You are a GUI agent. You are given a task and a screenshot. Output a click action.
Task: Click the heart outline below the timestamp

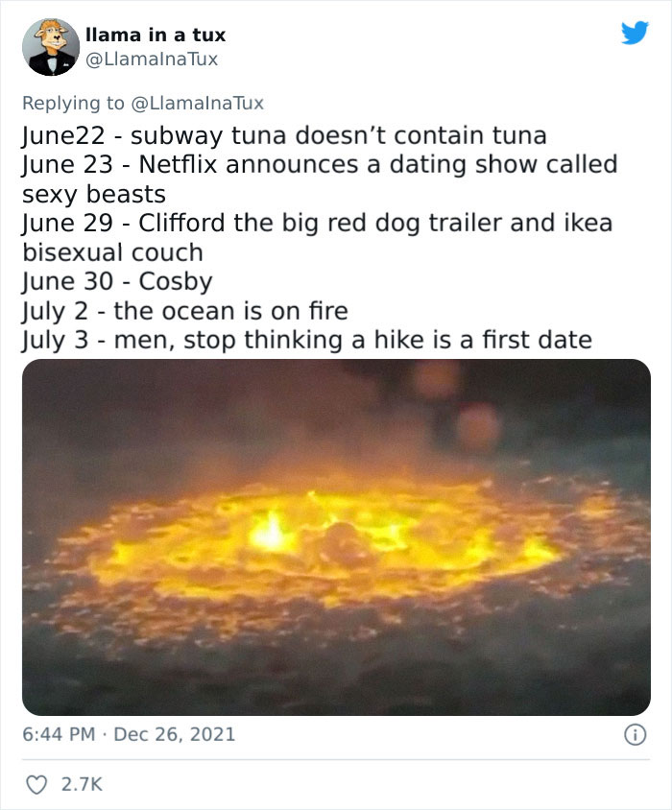[36, 782]
